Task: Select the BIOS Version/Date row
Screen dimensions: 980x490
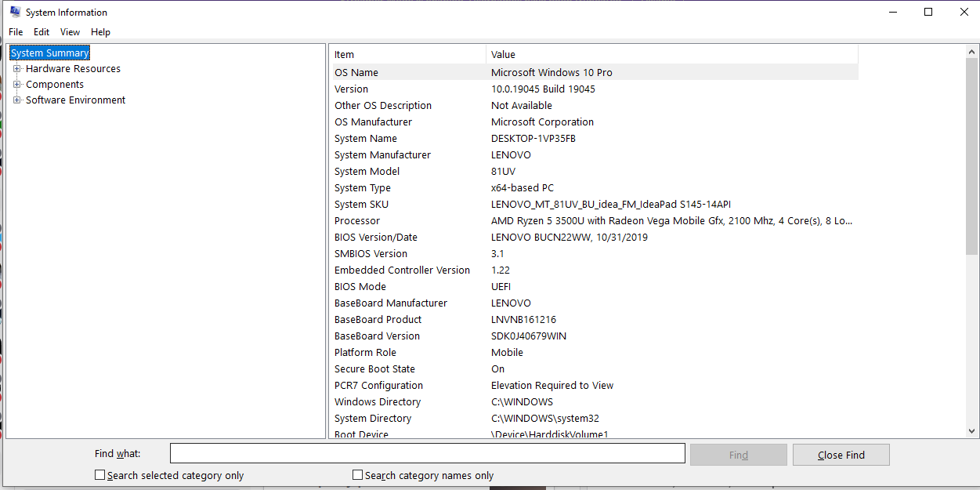Action: [594, 237]
